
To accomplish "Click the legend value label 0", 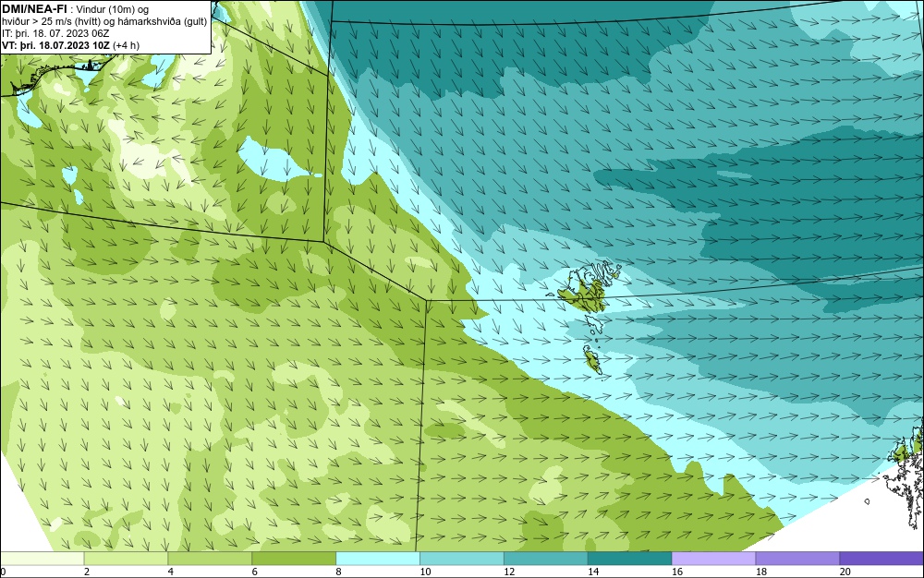I will point(3,572).
